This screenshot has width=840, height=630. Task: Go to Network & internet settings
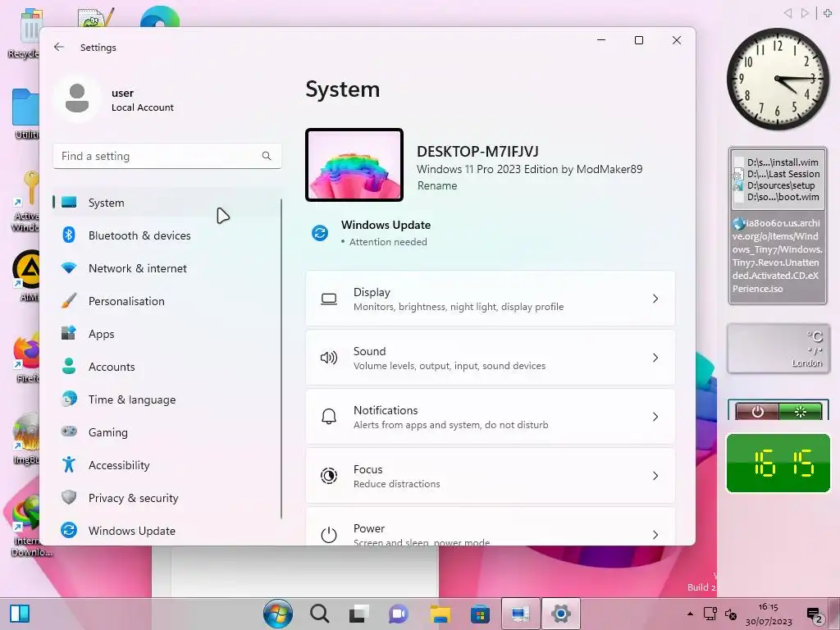point(167,268)
